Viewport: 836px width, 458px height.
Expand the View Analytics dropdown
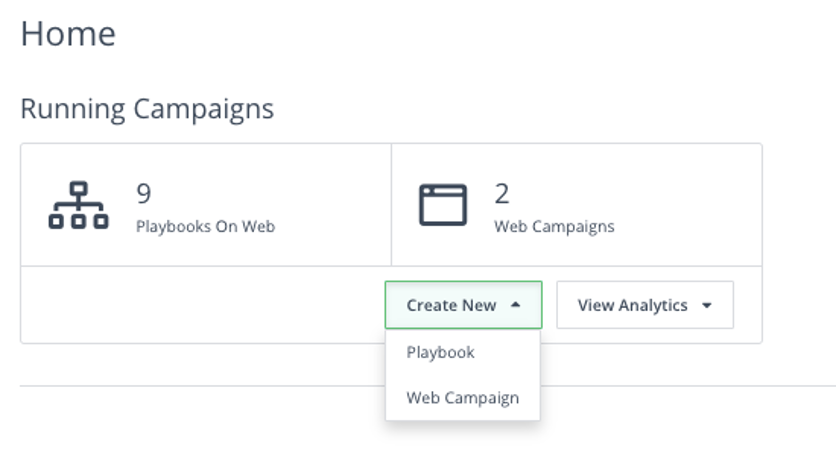coord(645,305)
